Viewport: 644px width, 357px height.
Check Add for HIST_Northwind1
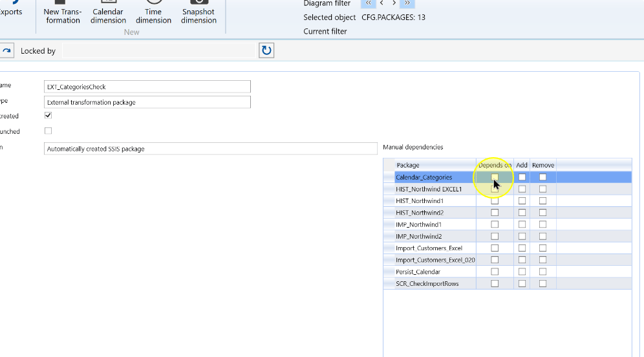click(x=522, y=201)
